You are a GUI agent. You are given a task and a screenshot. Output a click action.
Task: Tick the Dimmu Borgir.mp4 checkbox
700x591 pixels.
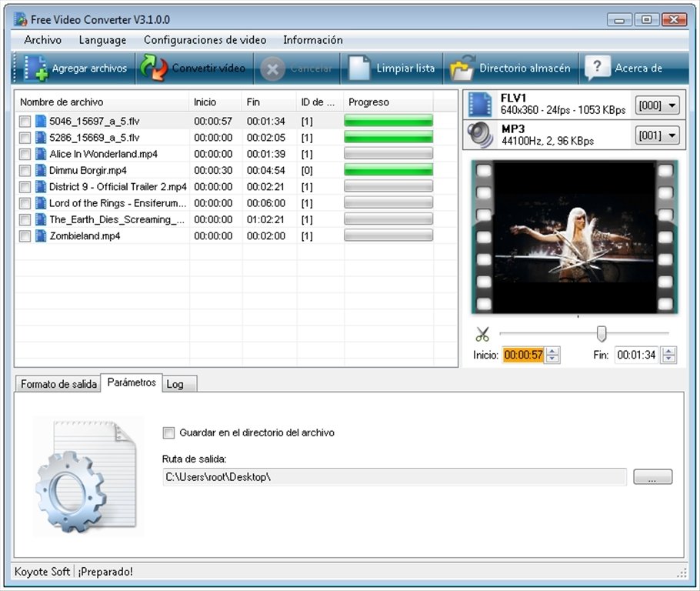click(25, 171)
